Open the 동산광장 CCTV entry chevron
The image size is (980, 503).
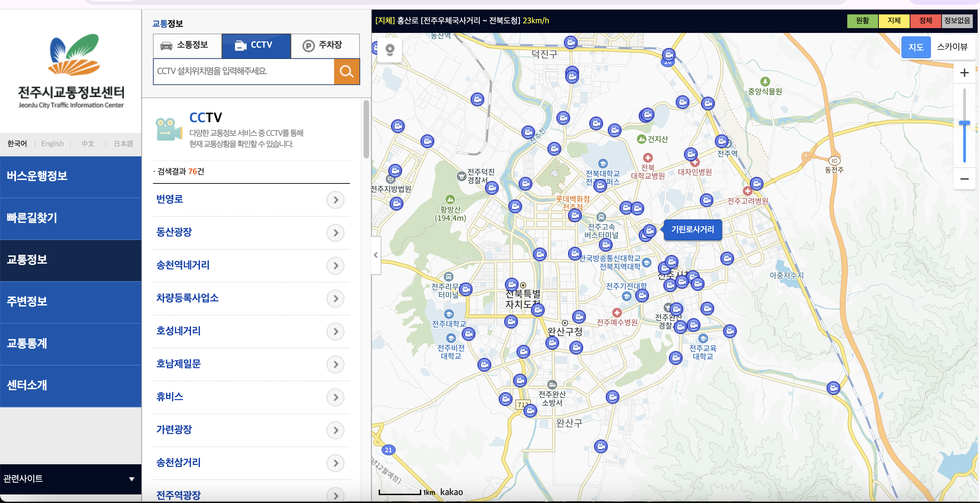(335, 233)
